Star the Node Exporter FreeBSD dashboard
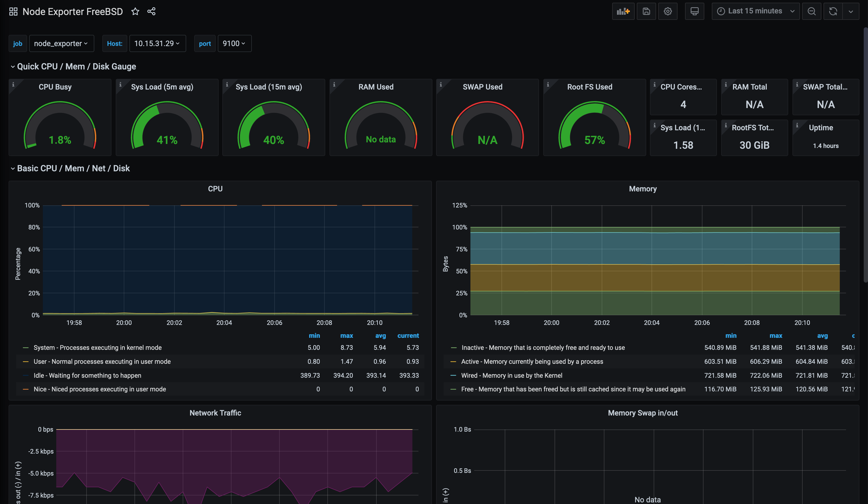The width and height of the screenshot is (868, 504). (135, 11)
